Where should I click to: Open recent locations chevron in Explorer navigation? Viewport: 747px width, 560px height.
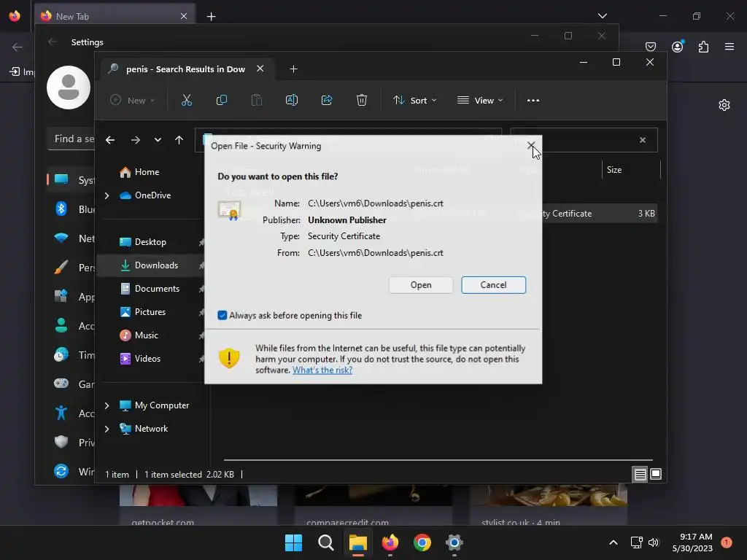[x=158, y=140]
